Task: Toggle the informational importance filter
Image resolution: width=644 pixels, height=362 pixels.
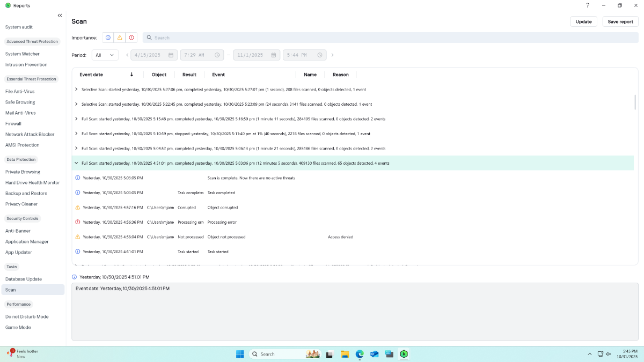Action: point(108,38)
